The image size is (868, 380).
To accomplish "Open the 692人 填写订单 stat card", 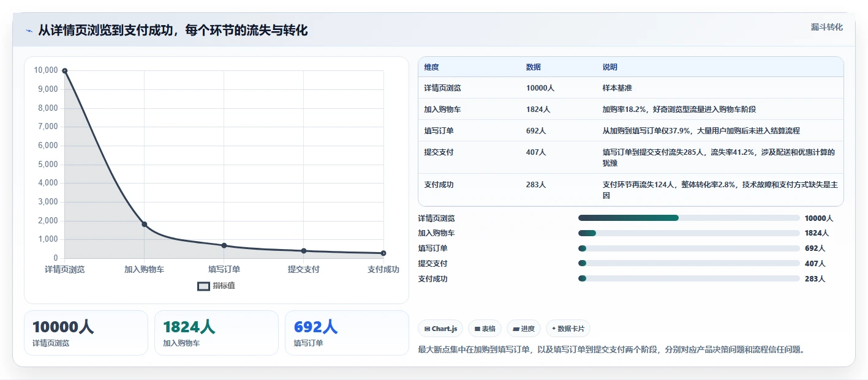I will [x=347, y=333].
